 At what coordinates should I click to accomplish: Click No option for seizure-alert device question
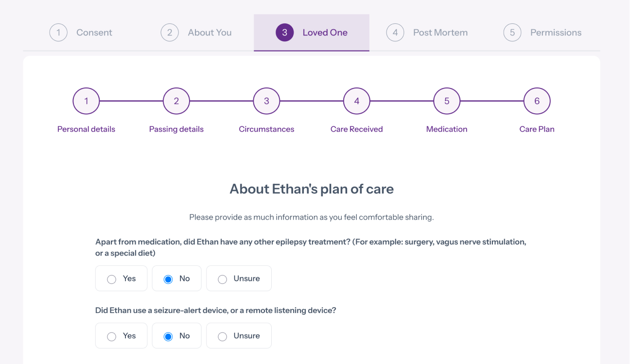(176, 335)
